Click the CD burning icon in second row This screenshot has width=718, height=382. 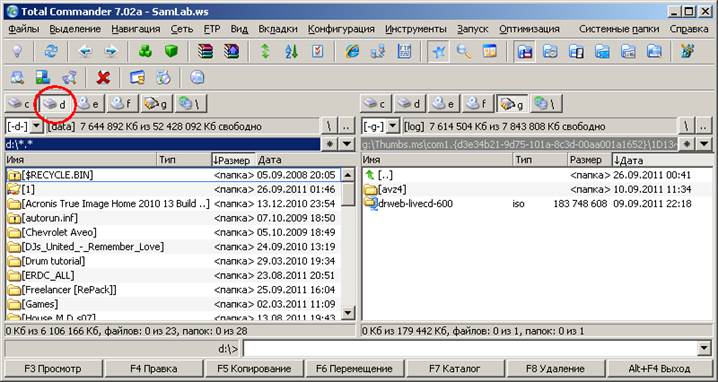(x=163, y=78)
